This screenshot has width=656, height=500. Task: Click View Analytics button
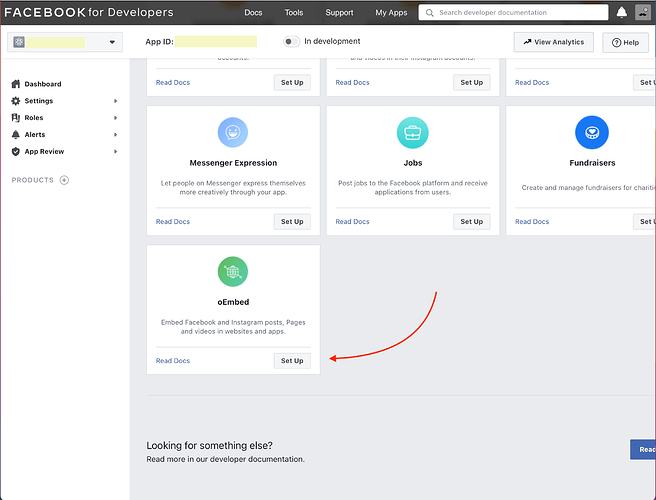tap(554, 42)
